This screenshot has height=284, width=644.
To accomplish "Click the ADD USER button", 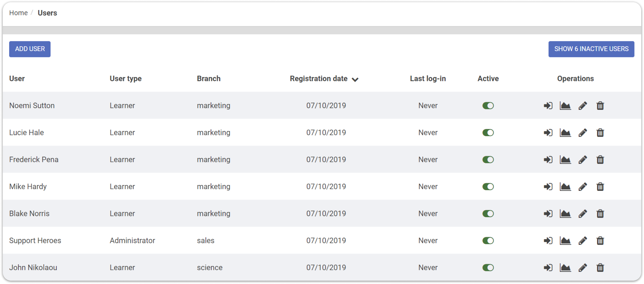I will [x=30, y=49].
